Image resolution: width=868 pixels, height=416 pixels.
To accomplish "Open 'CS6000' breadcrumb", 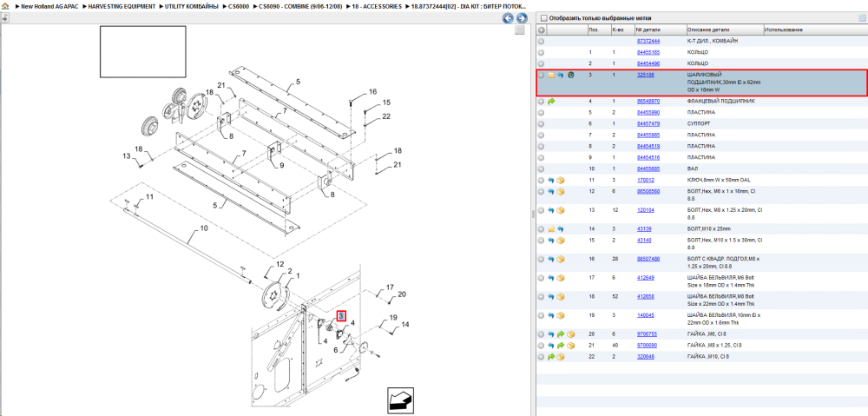I will 240,7.
